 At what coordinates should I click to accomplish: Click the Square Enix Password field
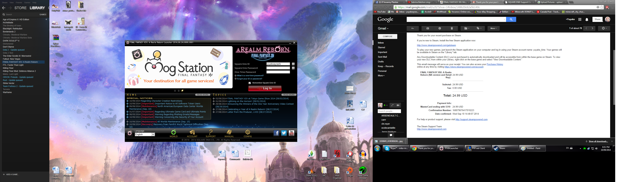tap(278, 68)
